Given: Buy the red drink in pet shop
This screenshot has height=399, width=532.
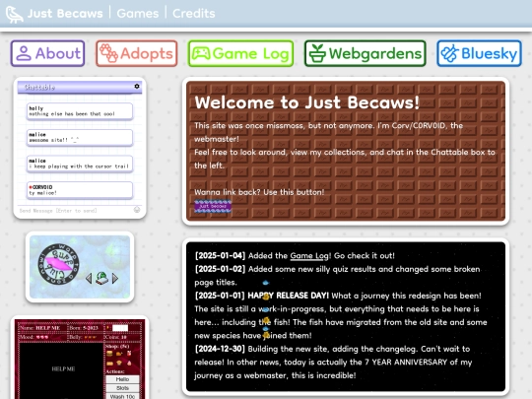Looking at the screenshot, I should (x=129, y=354).
